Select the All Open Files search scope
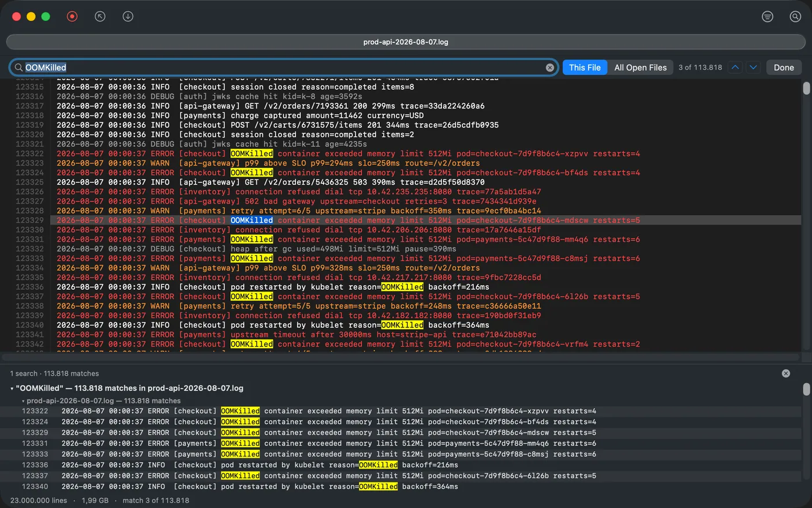The image size is (812, 508). pos(640,67)
